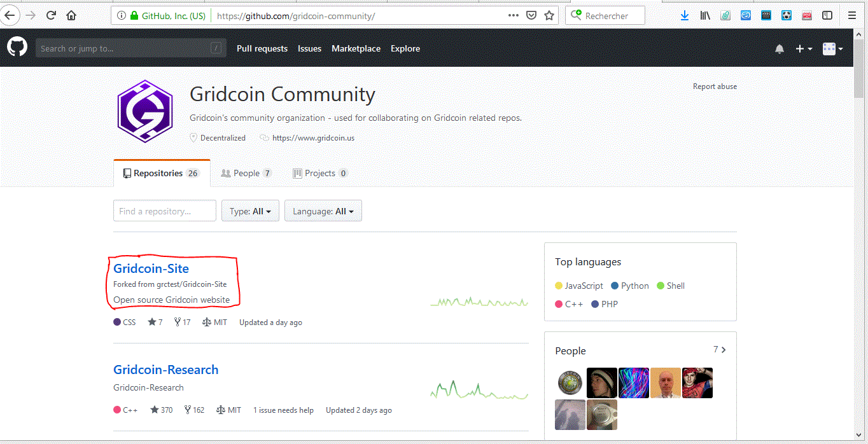Filter by PHP in Top languages
The width and height of the screenshot is (868, 444).
[605, 304]
